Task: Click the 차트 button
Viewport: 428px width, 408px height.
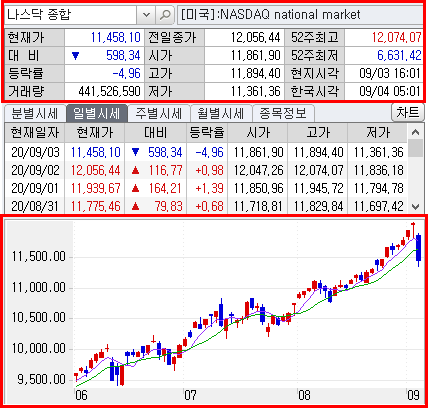Action: tap(407, 113)
